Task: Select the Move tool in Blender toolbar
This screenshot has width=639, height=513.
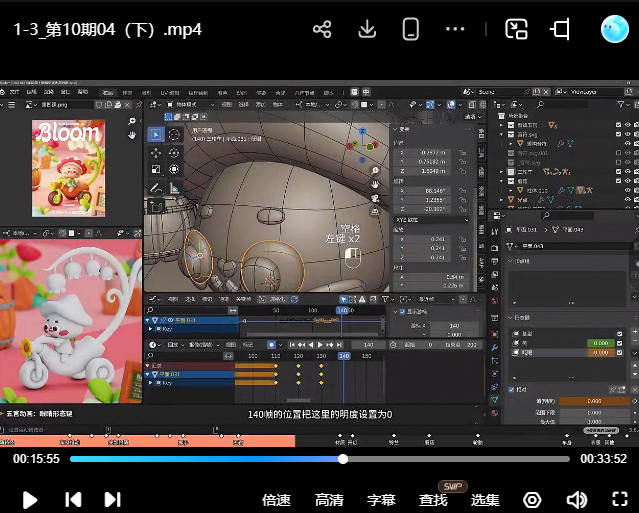Action: point(156,153)
